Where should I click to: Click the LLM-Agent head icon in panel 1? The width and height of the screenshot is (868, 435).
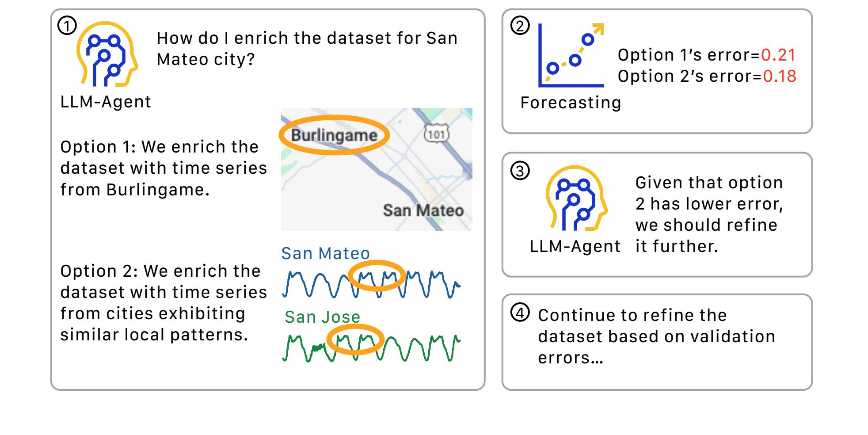107,54
